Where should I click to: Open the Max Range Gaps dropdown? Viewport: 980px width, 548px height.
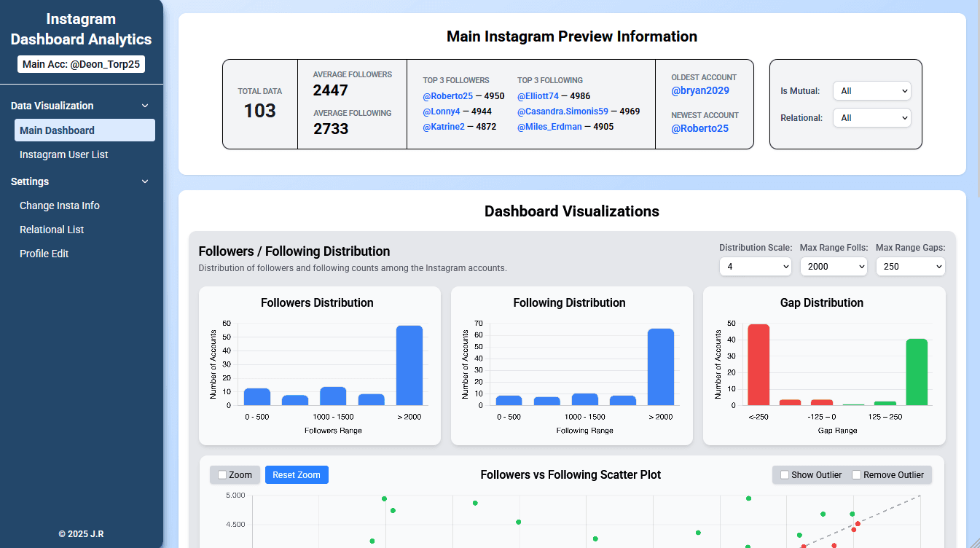click(x=910, y=266)
